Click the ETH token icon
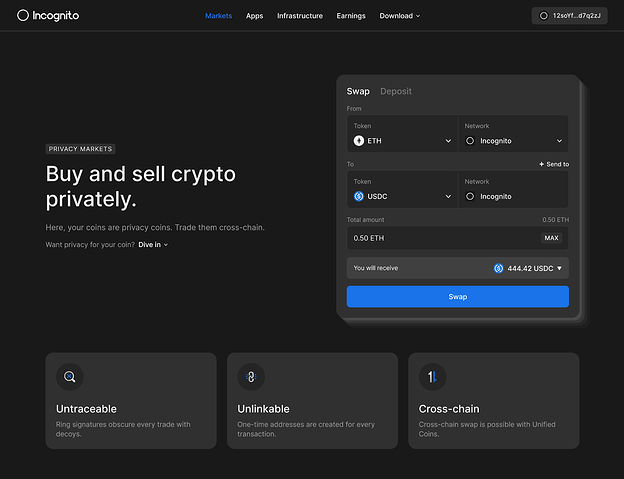 (x=359, y=141)
